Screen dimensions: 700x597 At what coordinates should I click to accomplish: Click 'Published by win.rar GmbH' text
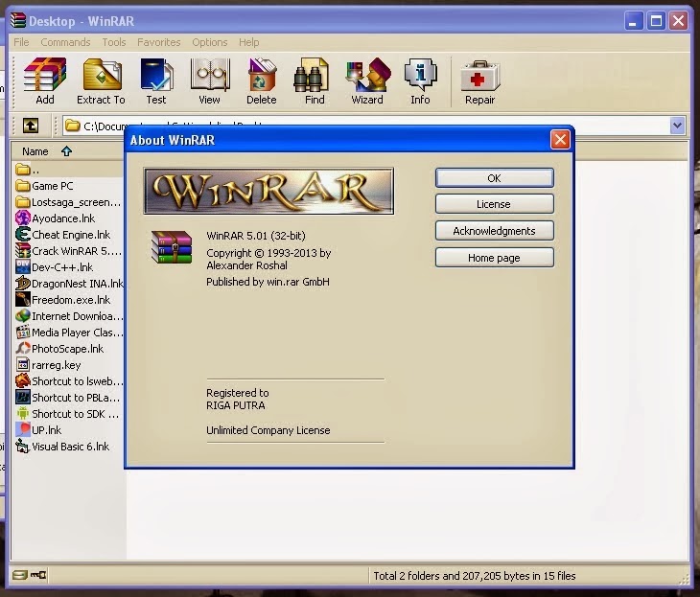(x=268, y=282)
